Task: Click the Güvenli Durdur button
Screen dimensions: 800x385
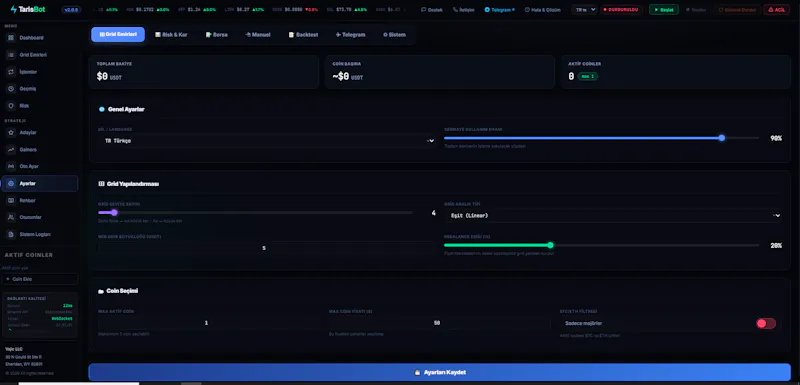Action: (737, 10)
